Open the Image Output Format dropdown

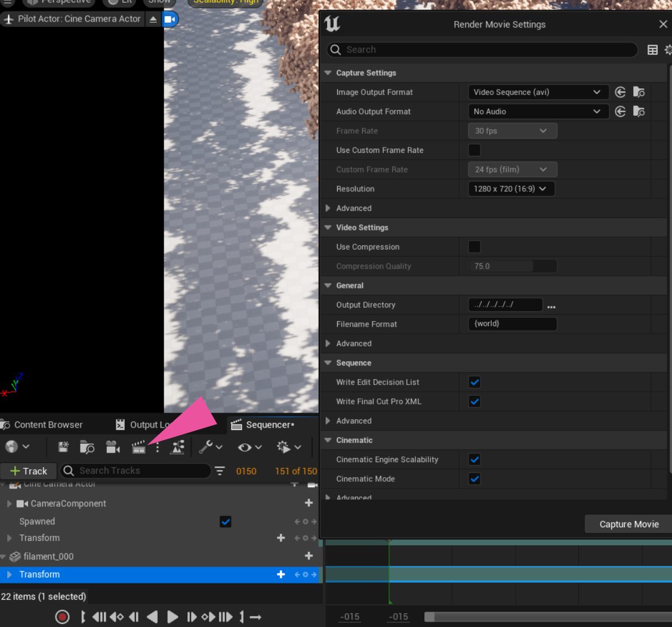tap(537, 93)
